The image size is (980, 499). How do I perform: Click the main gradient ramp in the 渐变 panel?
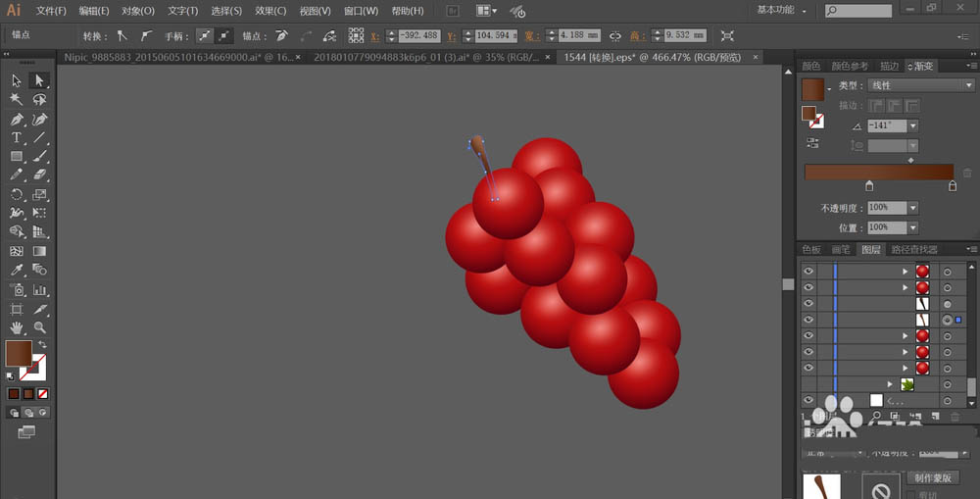coord(879,172)
